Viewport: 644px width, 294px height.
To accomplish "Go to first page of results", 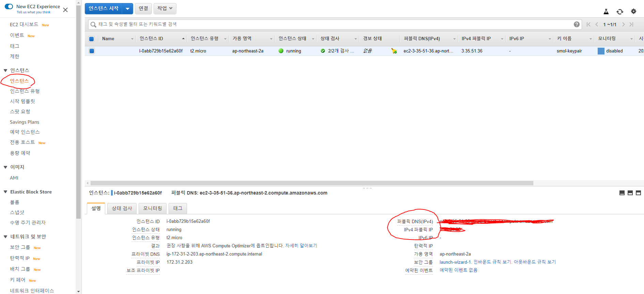I will coord(588,24).
